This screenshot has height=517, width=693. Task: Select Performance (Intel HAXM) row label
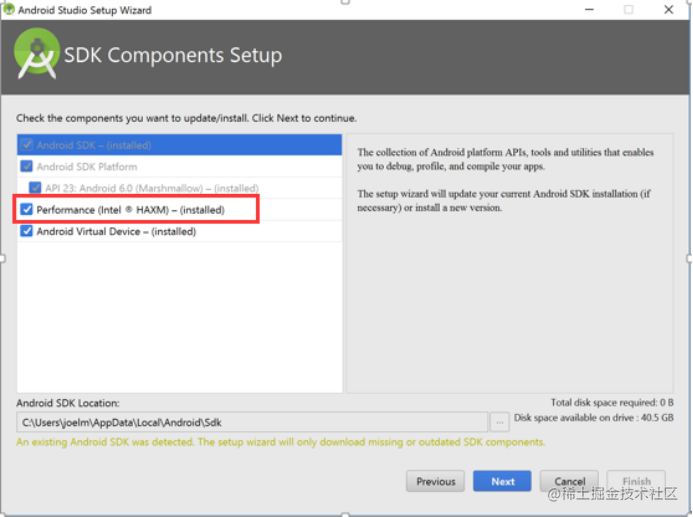coord(130,210)
